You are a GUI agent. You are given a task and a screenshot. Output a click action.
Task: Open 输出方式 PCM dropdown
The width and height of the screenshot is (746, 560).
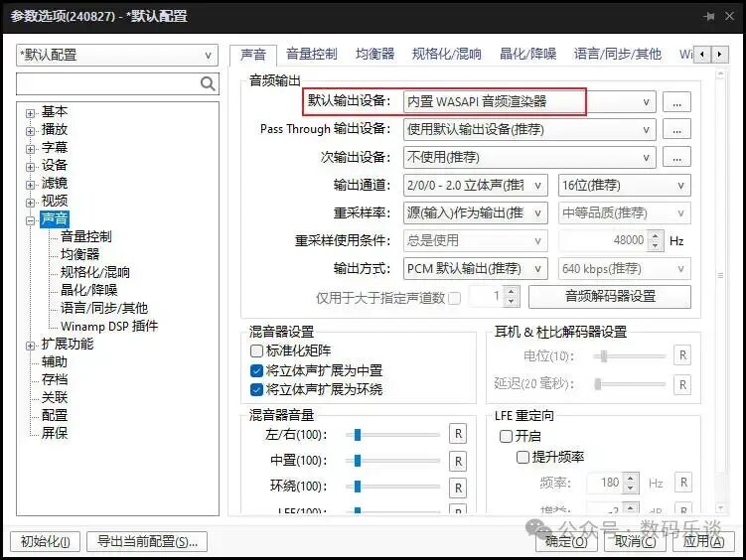(x=475, y=269)
